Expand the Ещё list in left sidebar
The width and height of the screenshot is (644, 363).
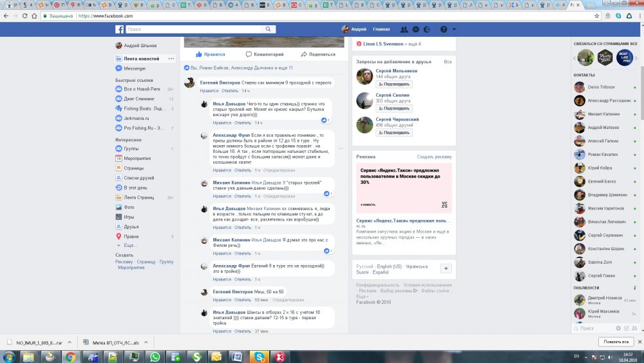point(128,246)
